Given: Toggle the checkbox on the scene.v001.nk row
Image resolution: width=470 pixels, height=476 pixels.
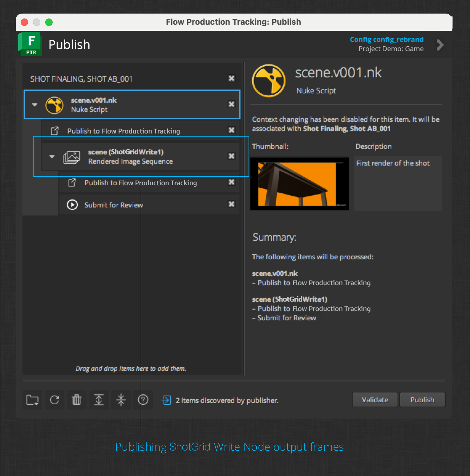Looking at the screenshot, I should click(x=232, y=104).
